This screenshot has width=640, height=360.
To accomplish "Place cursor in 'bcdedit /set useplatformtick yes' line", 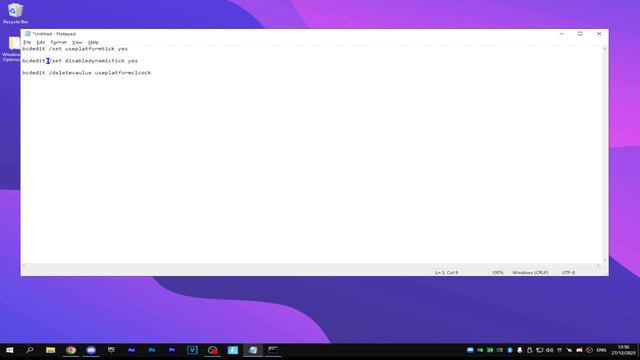I will [x=75, y=49].
